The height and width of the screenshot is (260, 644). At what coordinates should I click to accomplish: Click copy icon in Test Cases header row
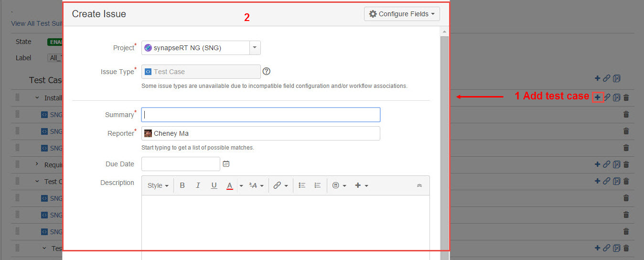pos(617,78)
